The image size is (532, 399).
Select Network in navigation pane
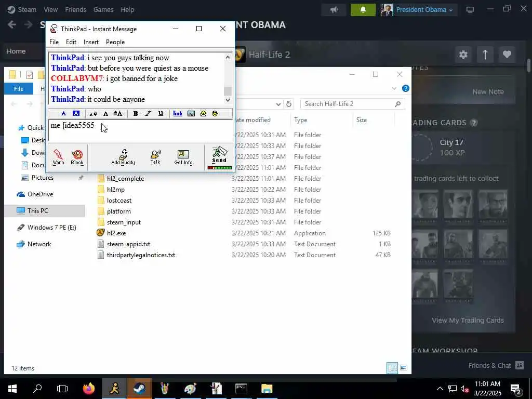tap(39, 244)
